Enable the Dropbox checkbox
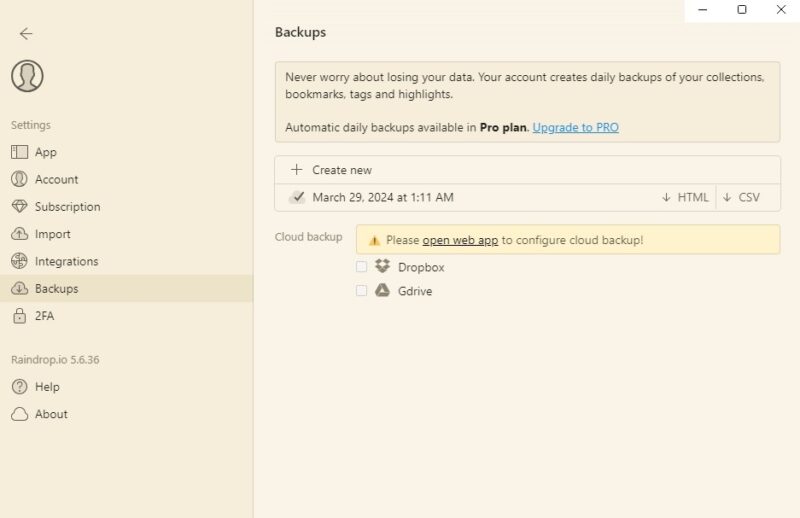Viewport: 800px width, 518px height. click(x=361, y=266)
